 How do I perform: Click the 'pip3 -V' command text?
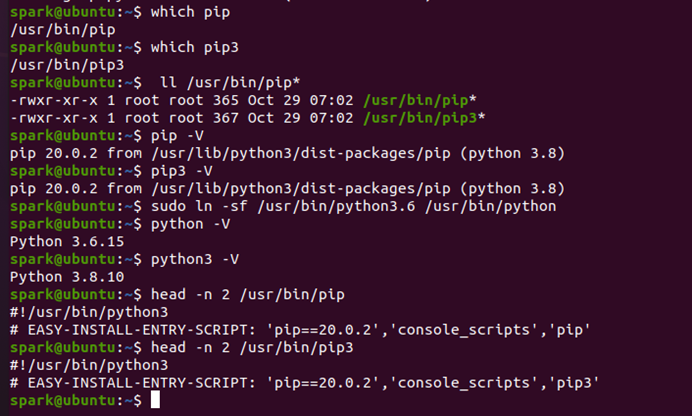tap(181, 171)
